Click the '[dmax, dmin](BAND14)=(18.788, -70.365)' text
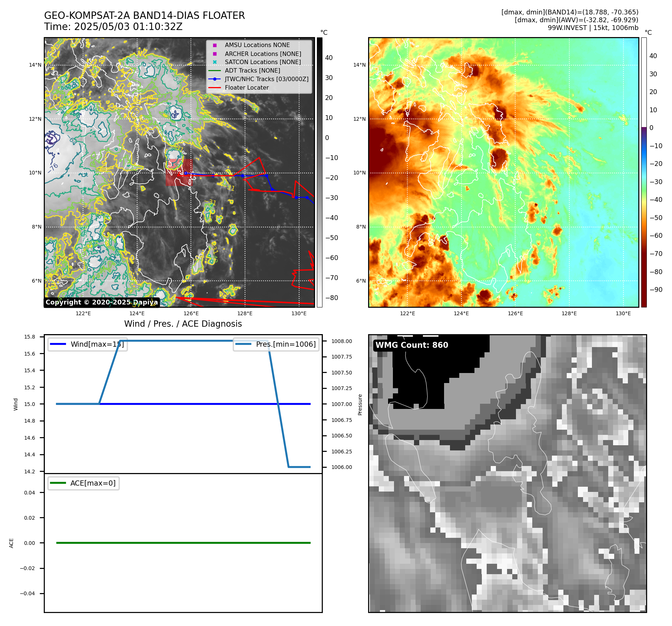This screenshot has width=672, height=626. [x=570, y=12]
